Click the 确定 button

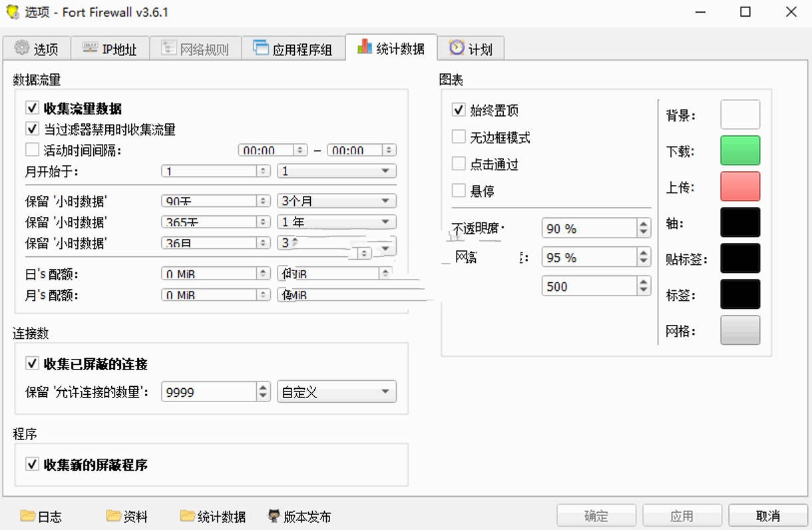(596, 515)
